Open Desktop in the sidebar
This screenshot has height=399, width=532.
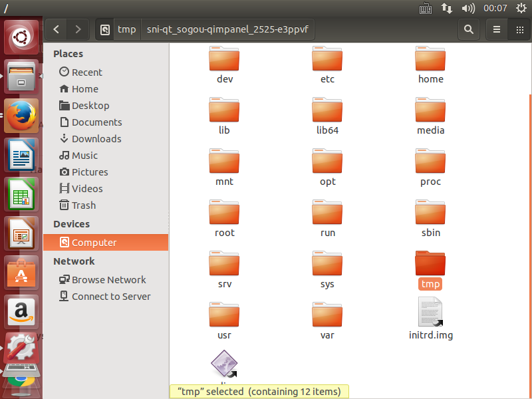tap(106, 106)
